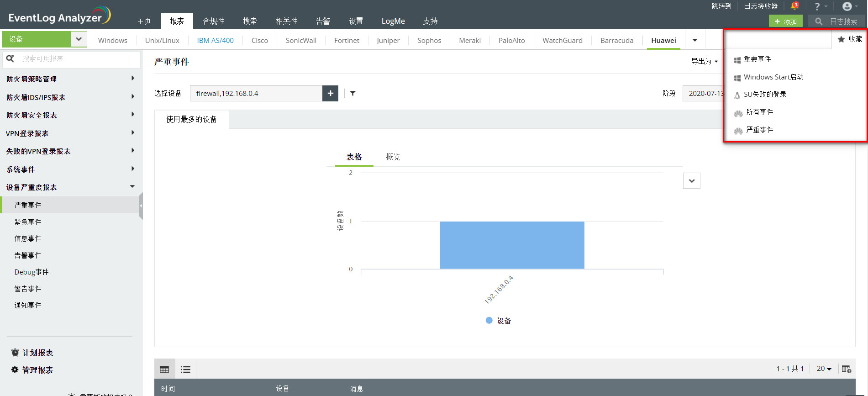Expand 失败的VPN登录报表 section
The image size is (868, 396).
(x=133, y=150)
